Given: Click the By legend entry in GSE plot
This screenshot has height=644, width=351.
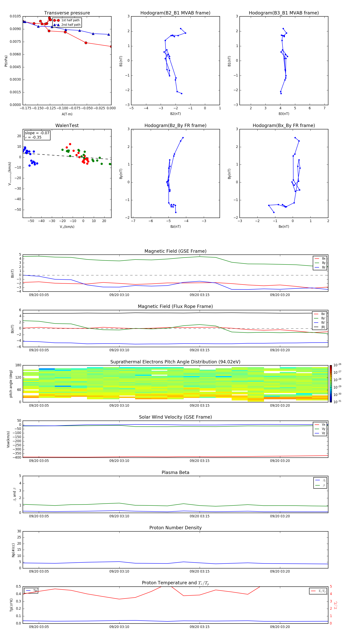Looking at the screenshot, I should [320, 263].
